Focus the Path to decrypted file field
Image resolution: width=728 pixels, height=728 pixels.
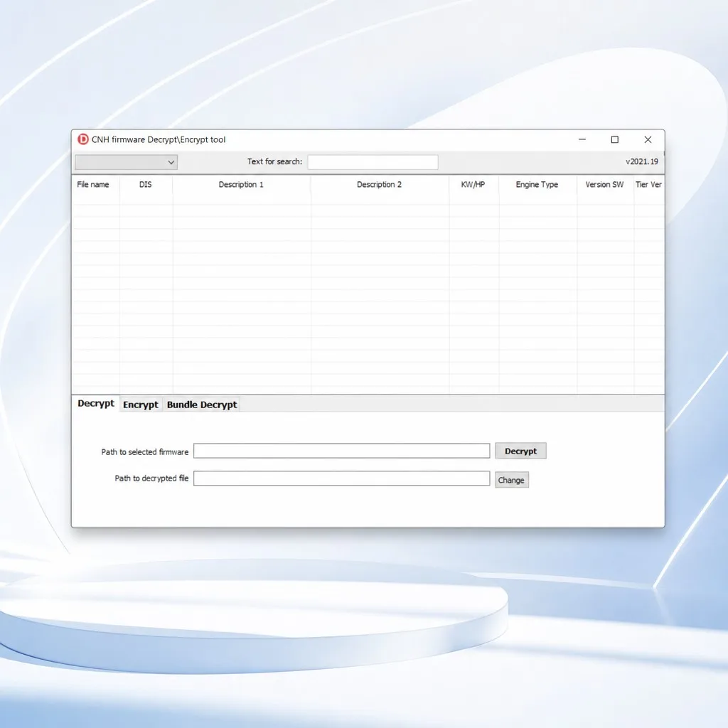pos(341,478)
